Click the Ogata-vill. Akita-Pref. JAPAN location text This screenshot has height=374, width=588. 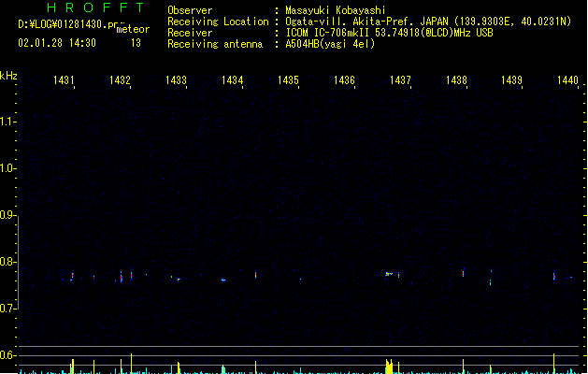428,22
